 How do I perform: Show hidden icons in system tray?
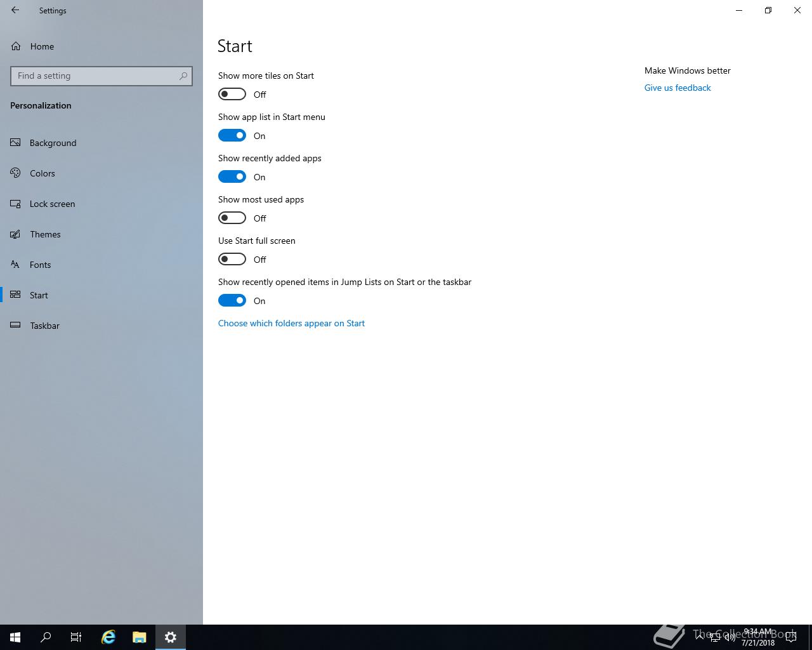(700, 637)
